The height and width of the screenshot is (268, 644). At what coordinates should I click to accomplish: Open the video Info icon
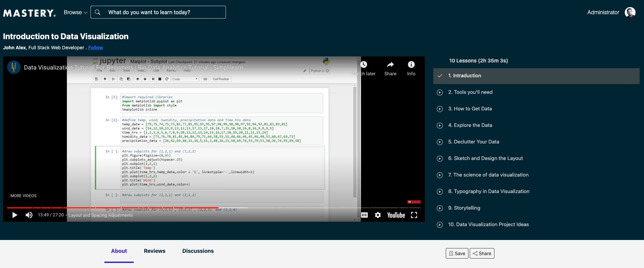tap(411, 64)
